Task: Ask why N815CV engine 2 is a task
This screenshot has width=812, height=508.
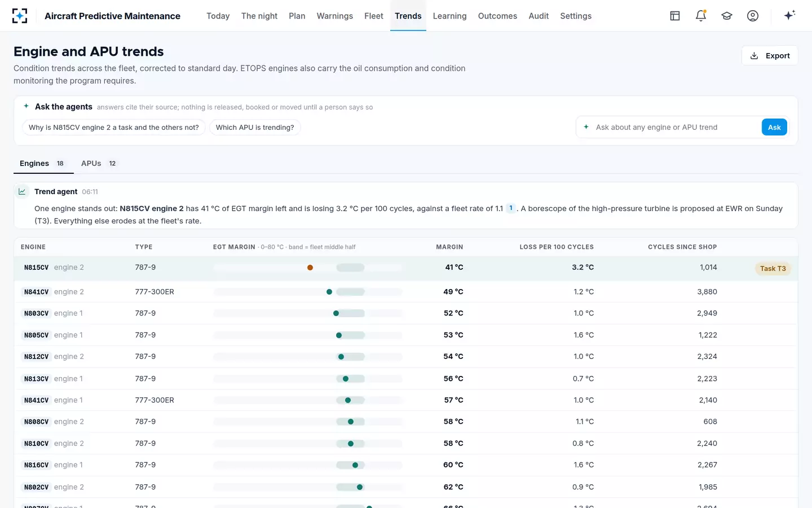Action: pyautogui.click(x=114, y=128)
